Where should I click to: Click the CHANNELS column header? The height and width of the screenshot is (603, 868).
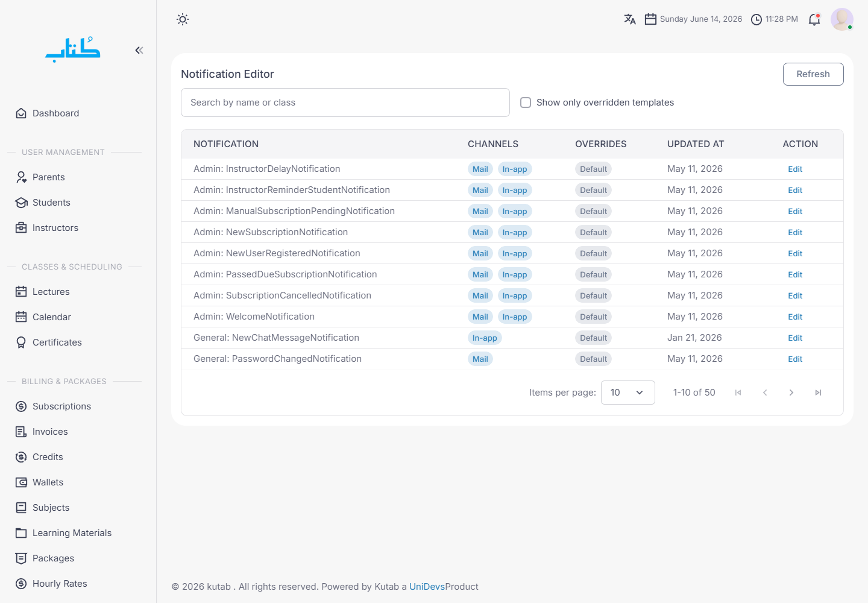493,144
